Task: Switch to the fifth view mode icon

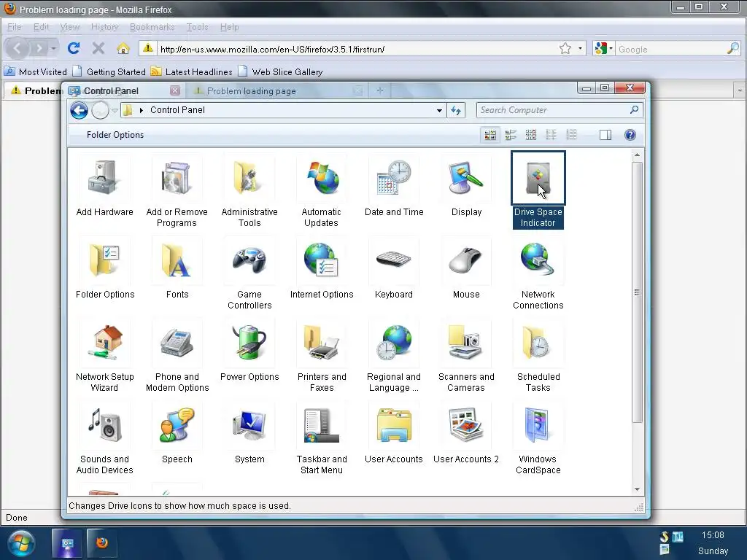Action: [x=571, y=135]
